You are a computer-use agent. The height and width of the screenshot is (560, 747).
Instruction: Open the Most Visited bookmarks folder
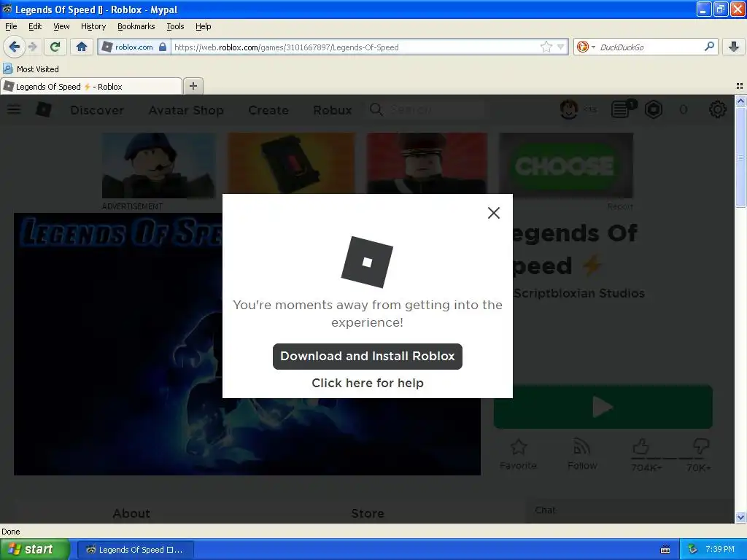tap(31, 69)
